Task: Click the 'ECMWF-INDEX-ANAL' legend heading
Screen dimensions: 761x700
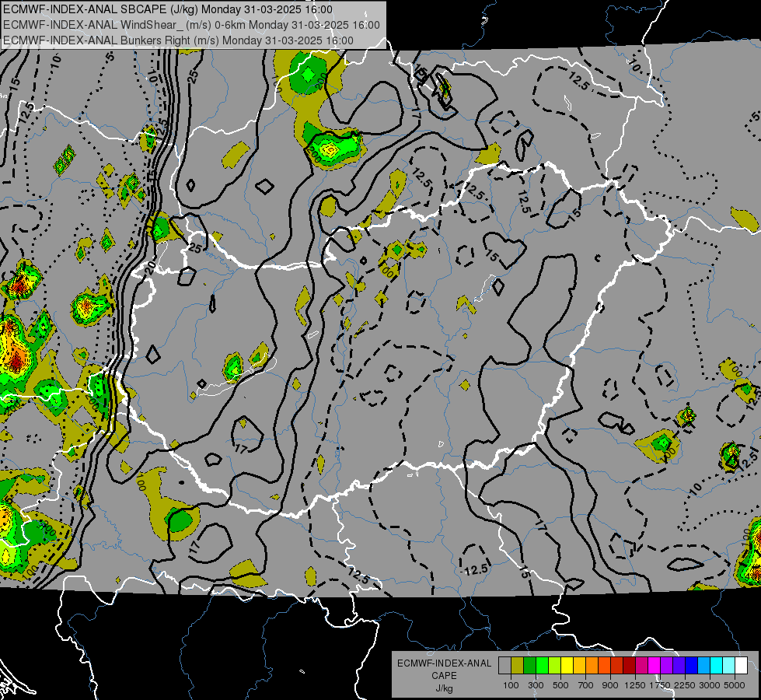Action: (x=444, y=663)
